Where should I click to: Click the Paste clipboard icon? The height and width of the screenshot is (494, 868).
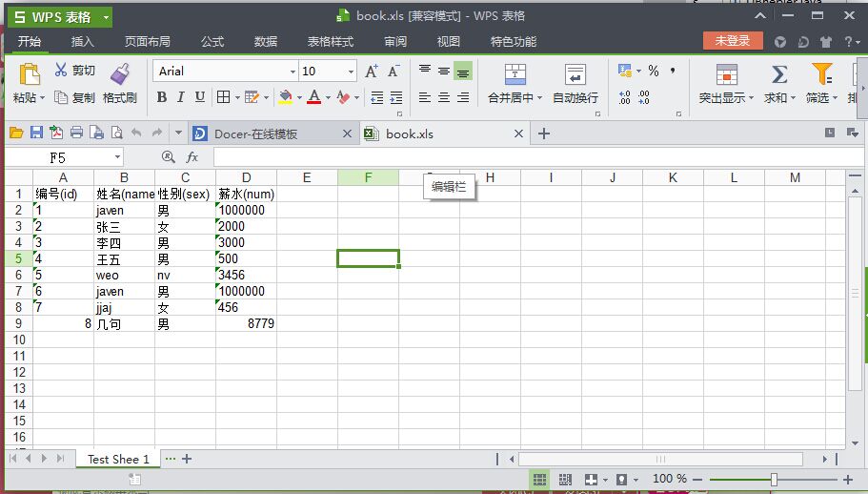29,74
